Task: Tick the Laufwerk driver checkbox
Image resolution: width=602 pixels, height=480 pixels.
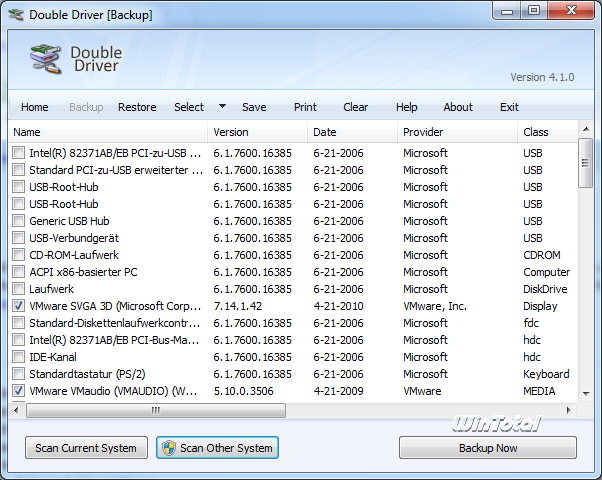Action: click(x=18, y=289)
